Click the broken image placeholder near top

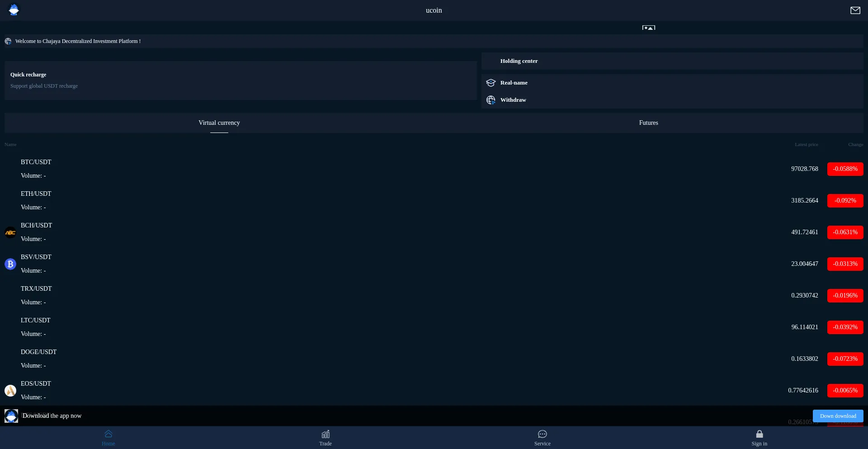(x=648, y=28)
